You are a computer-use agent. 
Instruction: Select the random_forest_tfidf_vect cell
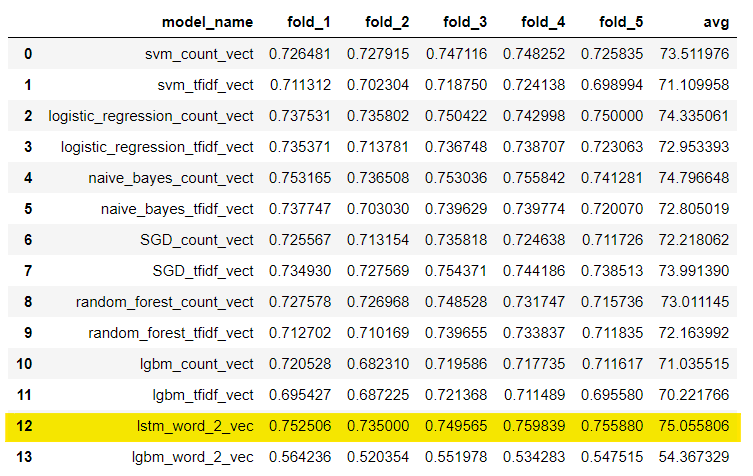[x=171, y=333]
